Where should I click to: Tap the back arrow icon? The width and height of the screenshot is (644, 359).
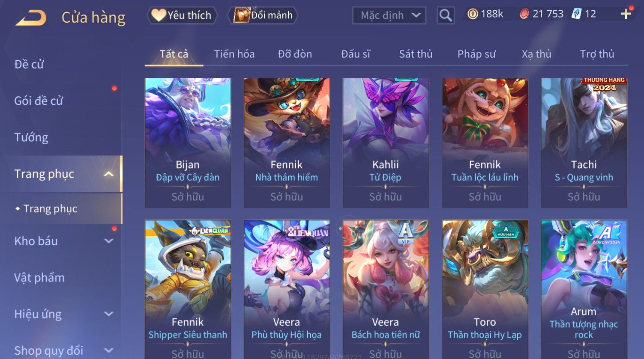(30, 18)
